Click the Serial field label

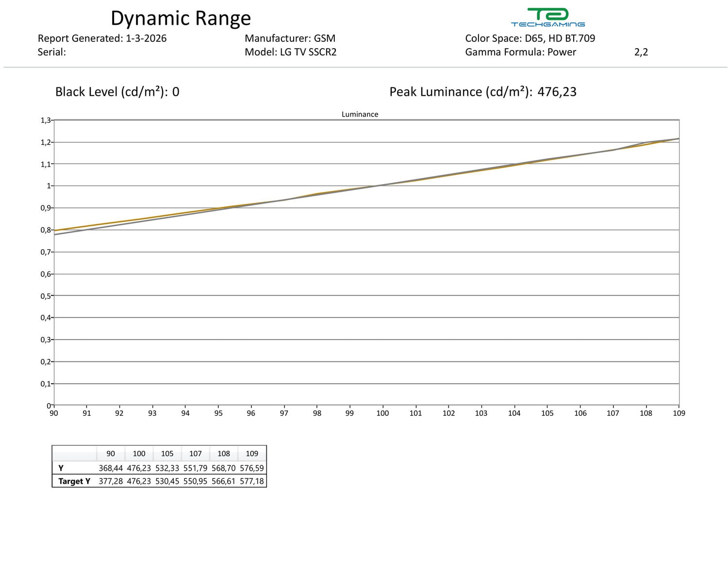coord(51,52)
